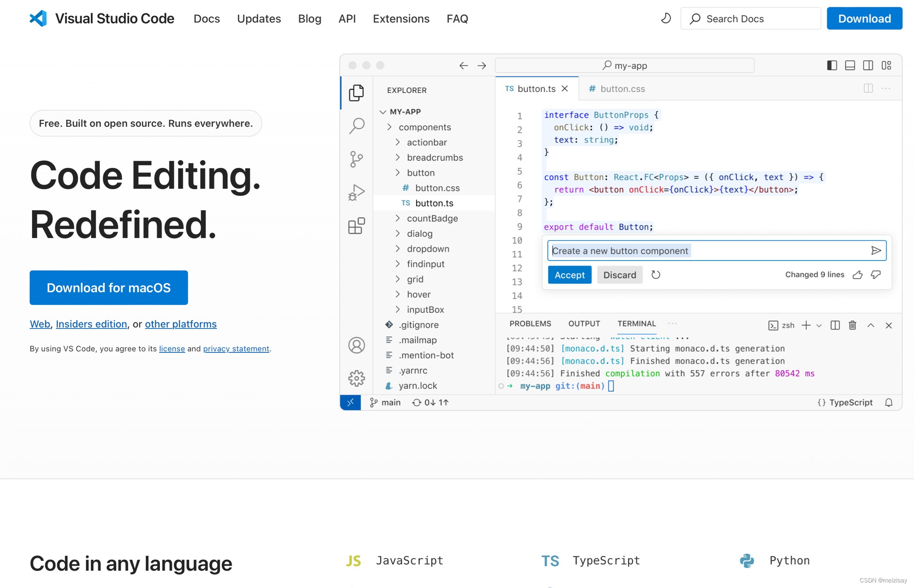This screenshot has height=588, width=914.
Task: Open Source Control view icon
Action: pyautogui.click(x=356, y=159)
